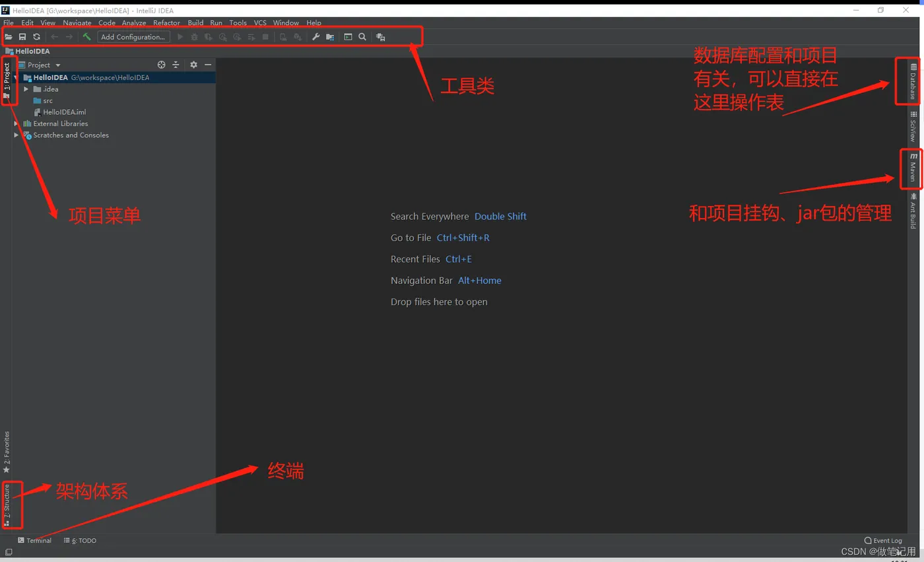Image resolution: width=924 pixels, height=562 pixels.
Task: Click the Forward navigation arrow
Action: point(69,37)
